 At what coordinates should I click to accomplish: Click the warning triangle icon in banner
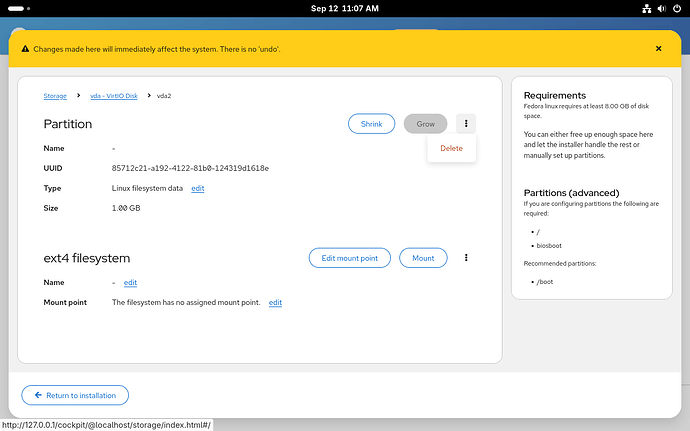[x=26, y=49]
